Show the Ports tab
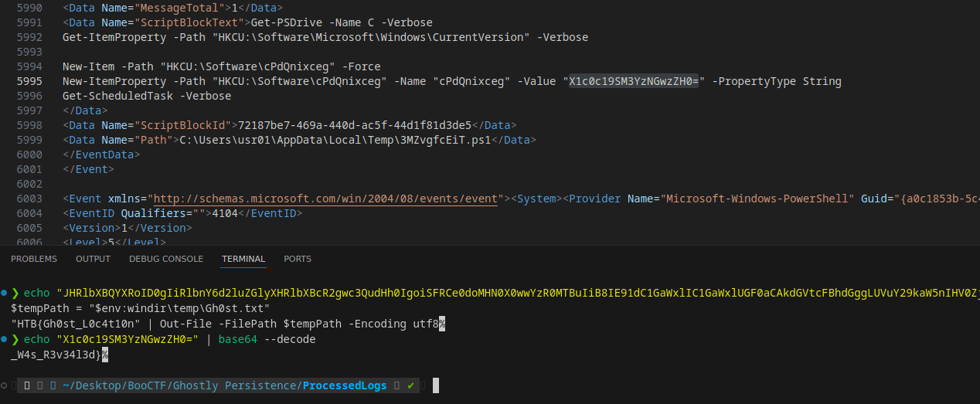The width and height of the screenshot is (980, 404). pyautogui.click(x=298, y=259)
